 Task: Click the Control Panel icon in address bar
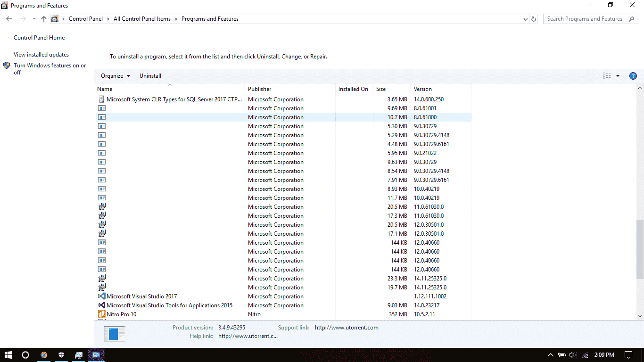pos(55,19)
